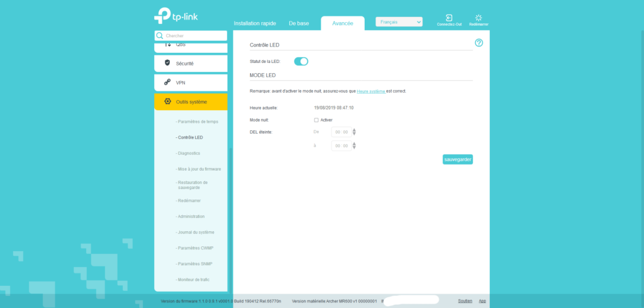Adjust the 'De' start time stepper arrows
The image size is (644, 308).
click(354, 132)
